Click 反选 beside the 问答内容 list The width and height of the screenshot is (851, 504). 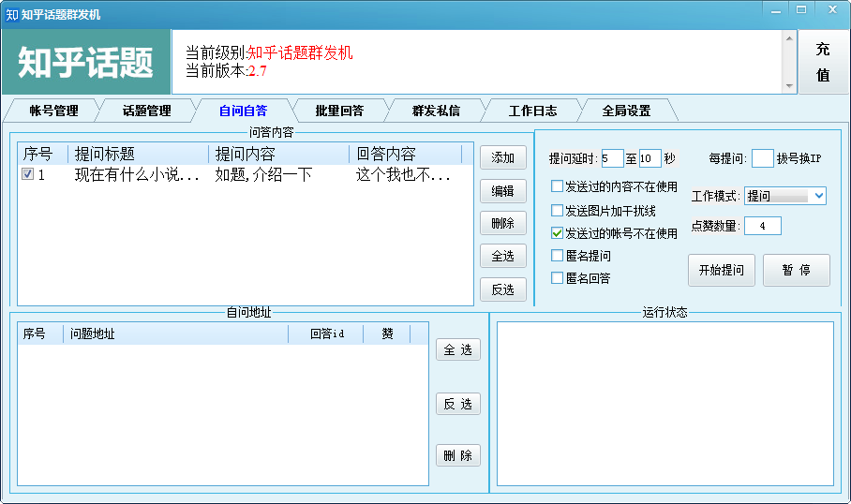point(503,289)
